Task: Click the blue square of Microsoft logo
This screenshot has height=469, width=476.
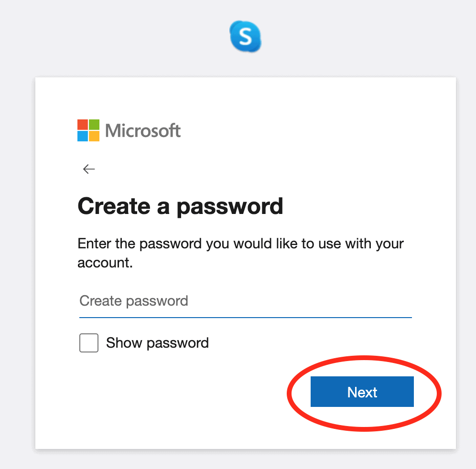Action: click(x=82, y=136)
